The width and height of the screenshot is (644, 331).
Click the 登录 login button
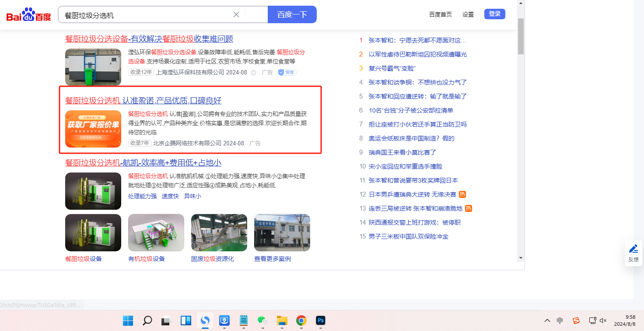[x=494, y=14]
